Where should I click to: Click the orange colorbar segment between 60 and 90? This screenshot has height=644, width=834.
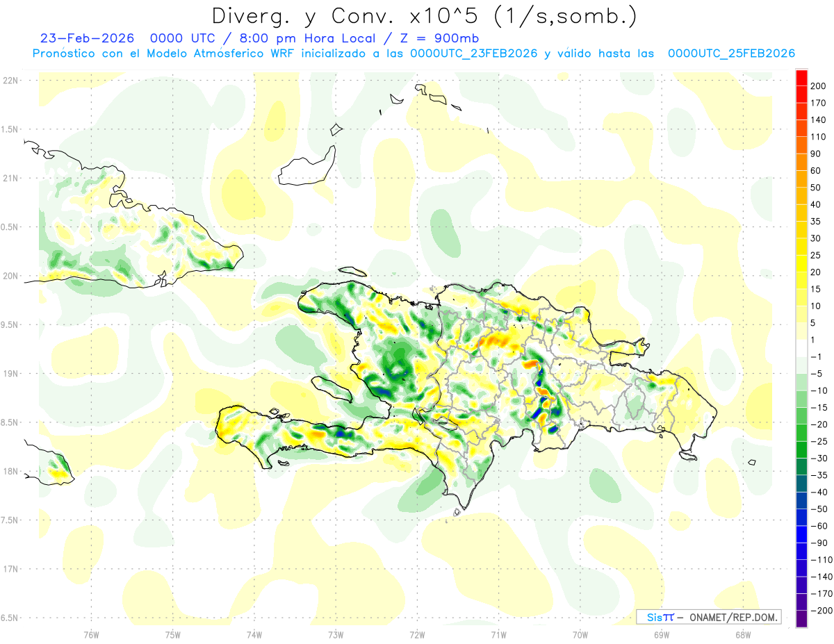coord(802,162)
